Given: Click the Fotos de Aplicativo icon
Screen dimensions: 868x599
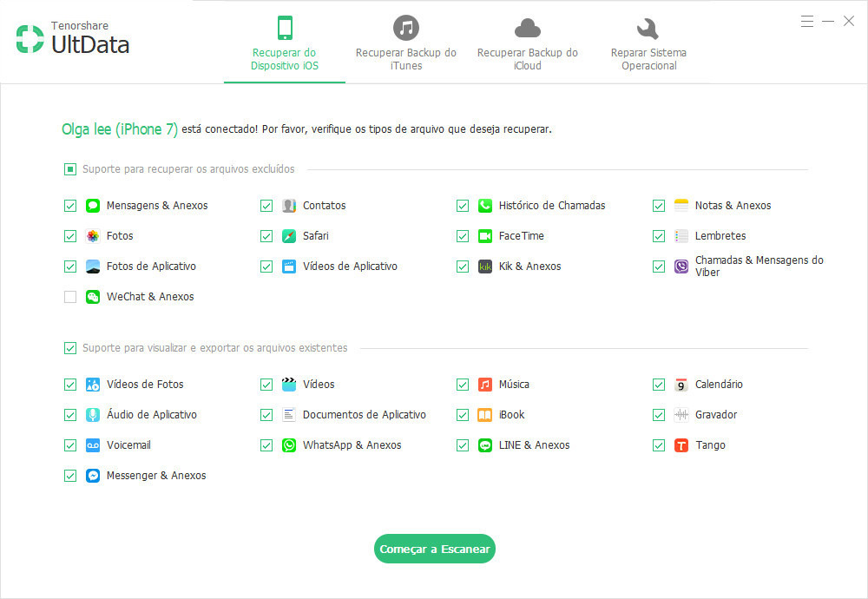Looking at the screenshot, I should 93,267.
